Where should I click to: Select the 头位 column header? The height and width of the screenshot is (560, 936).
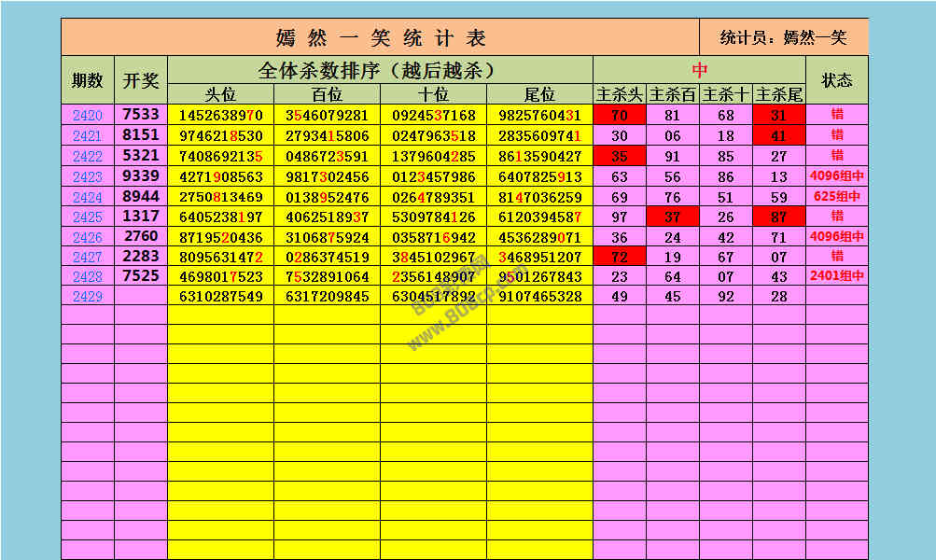(x=220, y=94)
